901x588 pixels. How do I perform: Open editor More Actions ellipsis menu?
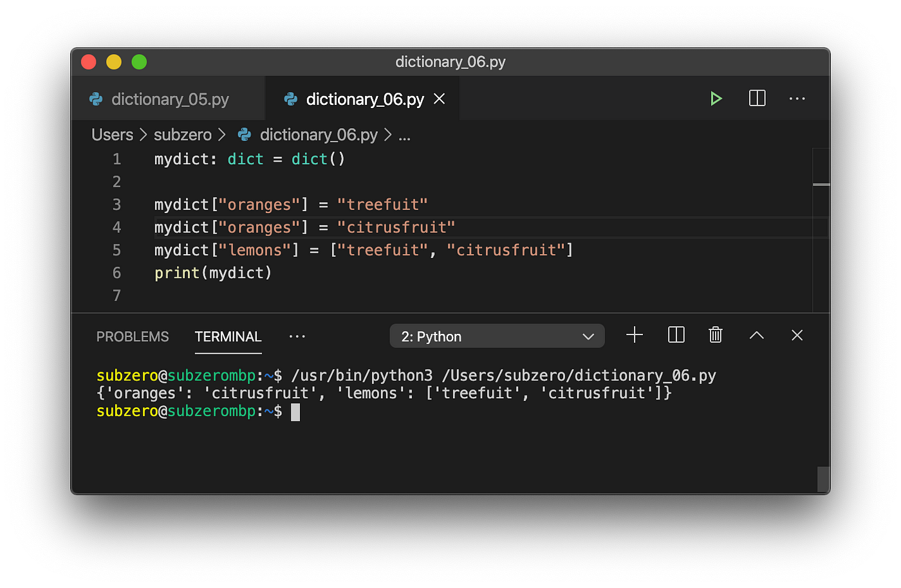click(797, 98)
